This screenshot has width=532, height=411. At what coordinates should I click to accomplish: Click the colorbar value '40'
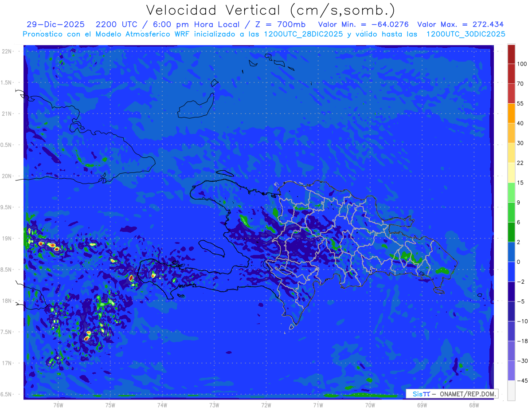tap(520, 123)
